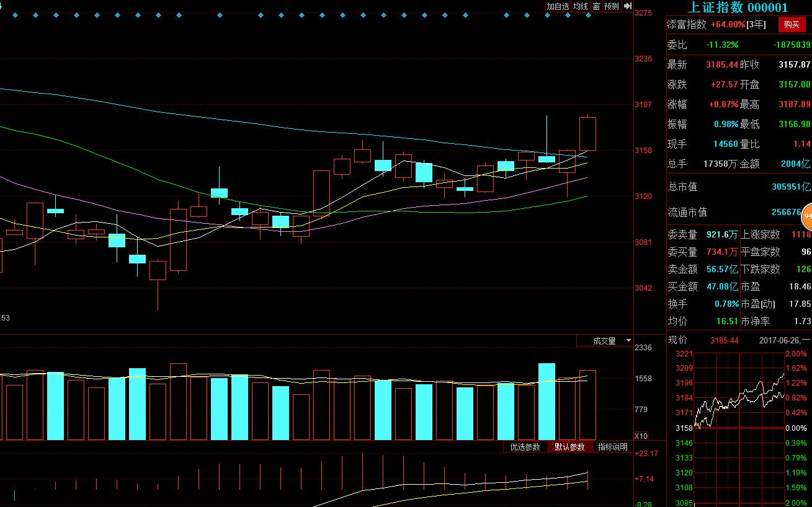The width and height of the screenshot is (812, 507).
Task: Select the 默认参数 tab
Action: tap(569, 447)
